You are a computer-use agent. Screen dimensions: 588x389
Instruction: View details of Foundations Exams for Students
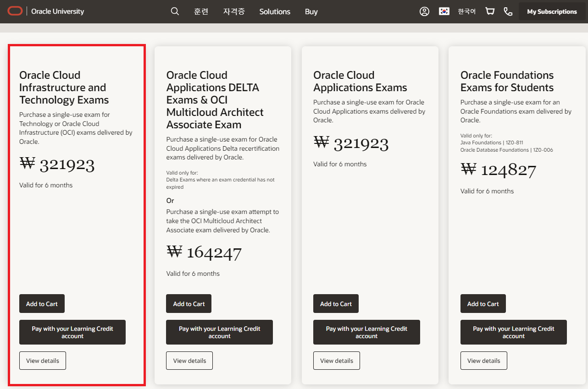pyautogui.click(x=484, y=361)
